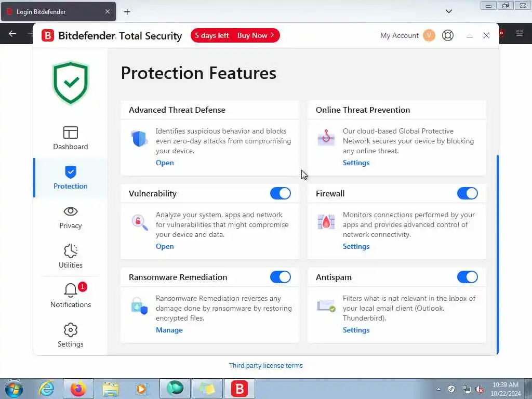Turn off the Vulnerability toggle
The image size is (532, 399).
point(280,193)
